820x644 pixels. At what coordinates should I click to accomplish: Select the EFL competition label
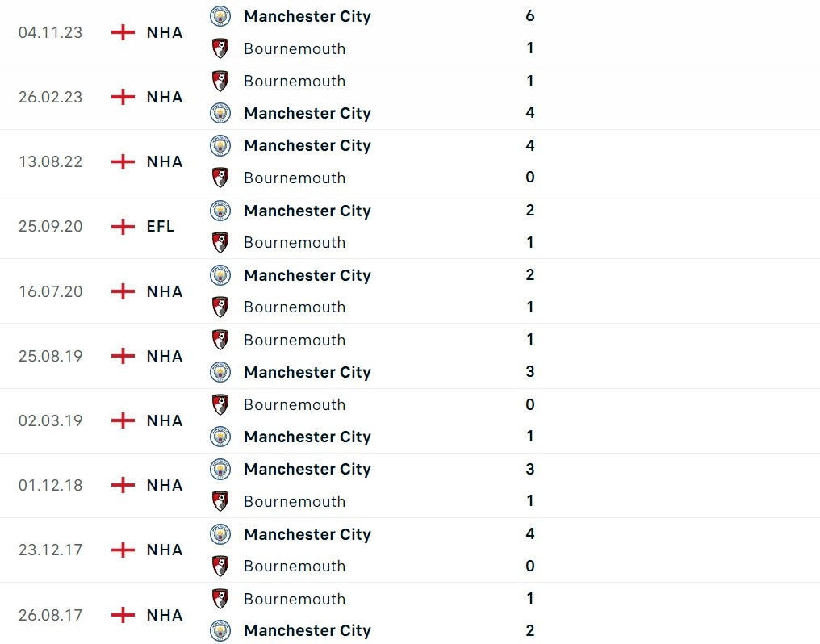161,227
